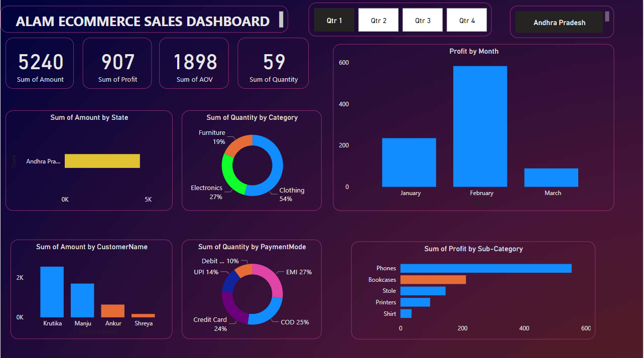Click the state slicer scrollbar handle
The height and width of the screenshot is (358, 644).
(607, 17)
